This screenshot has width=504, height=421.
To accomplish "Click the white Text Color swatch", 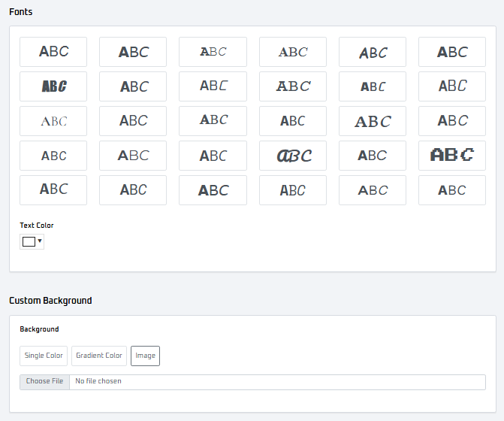I will click(x=29, y=241).
